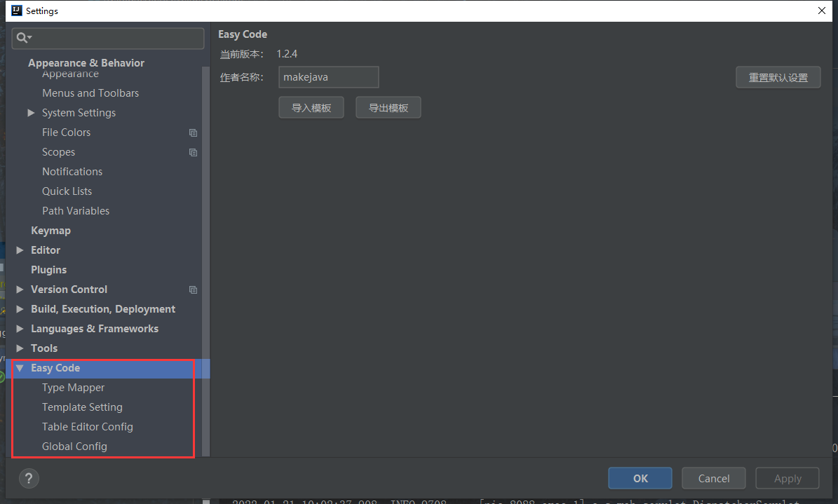The width and height of the screenshot is (838, 504).
Task: Open File Colors settings
Action: 67,132
